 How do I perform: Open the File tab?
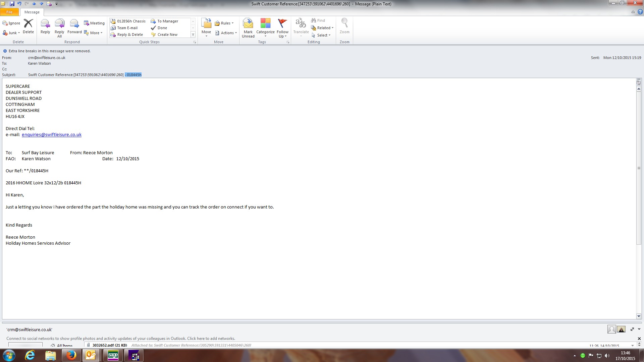pos(9,12)
